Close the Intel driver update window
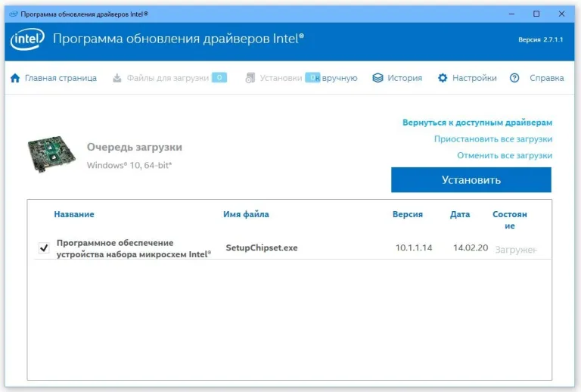Image resolution: width=581 pixels, height=392 pixels. [562, 14]
